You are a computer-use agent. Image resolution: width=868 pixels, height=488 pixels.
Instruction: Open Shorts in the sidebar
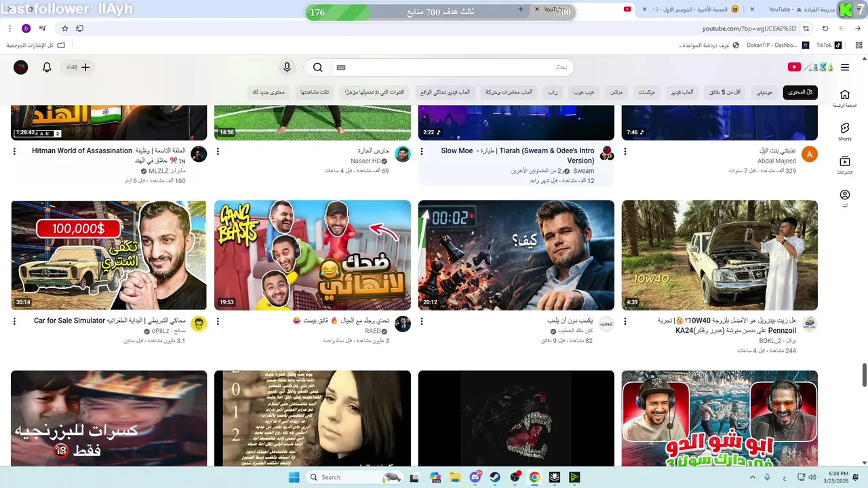click(844, 131)
